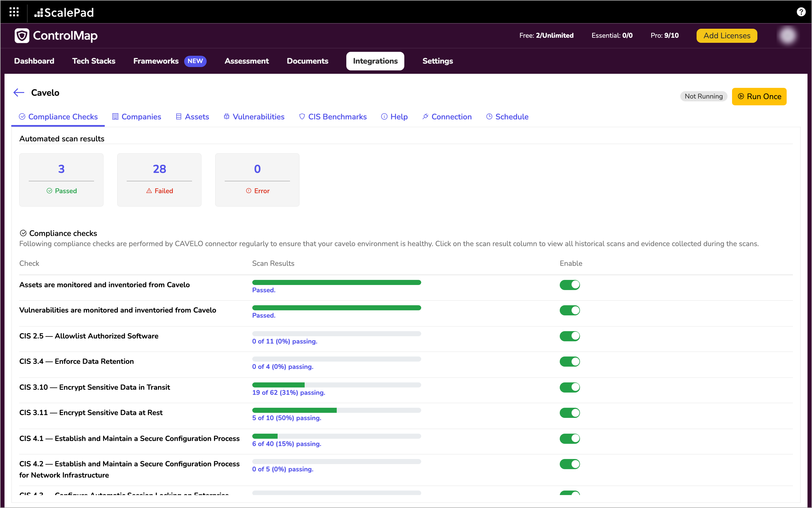Toggle CIS 4.1 Secure Configuration Process check
Screen dimensions: 812x508
coord(570,439)
